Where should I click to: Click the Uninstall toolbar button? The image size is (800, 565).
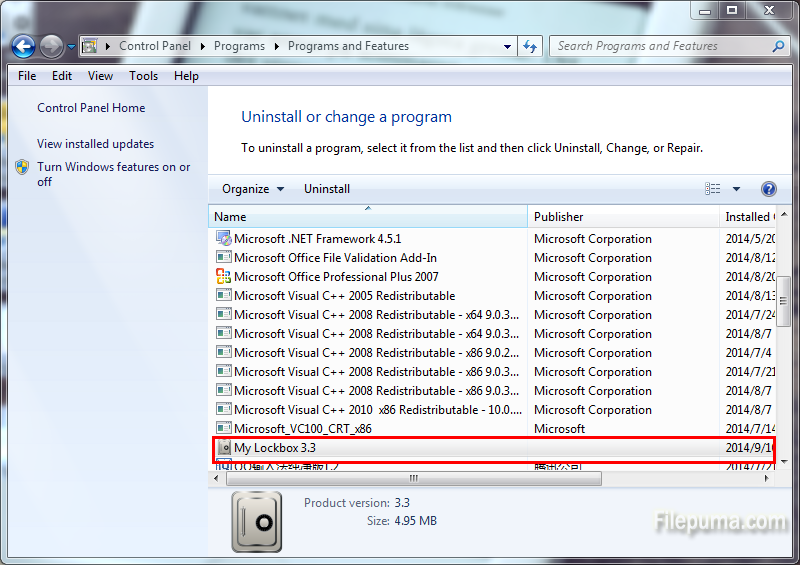click(327, 189)
